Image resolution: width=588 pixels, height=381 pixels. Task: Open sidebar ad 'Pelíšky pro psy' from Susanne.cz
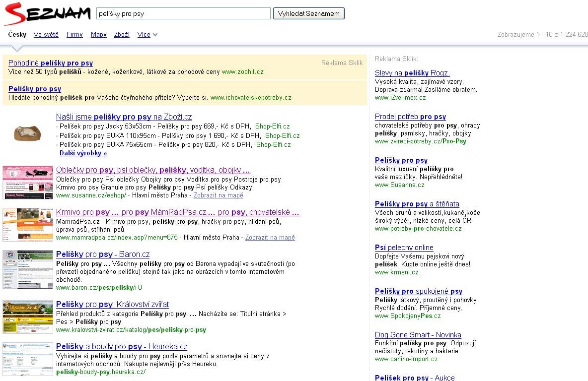(401, 160)
